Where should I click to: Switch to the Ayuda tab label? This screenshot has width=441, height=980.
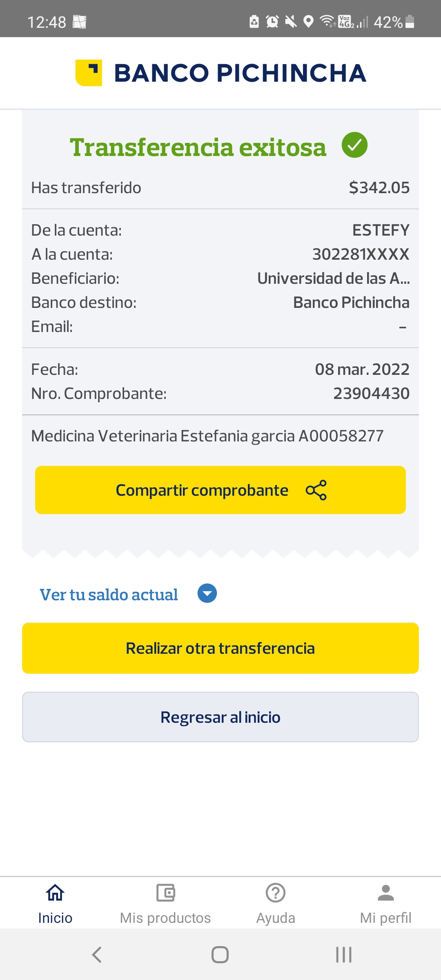click(276, 918)
